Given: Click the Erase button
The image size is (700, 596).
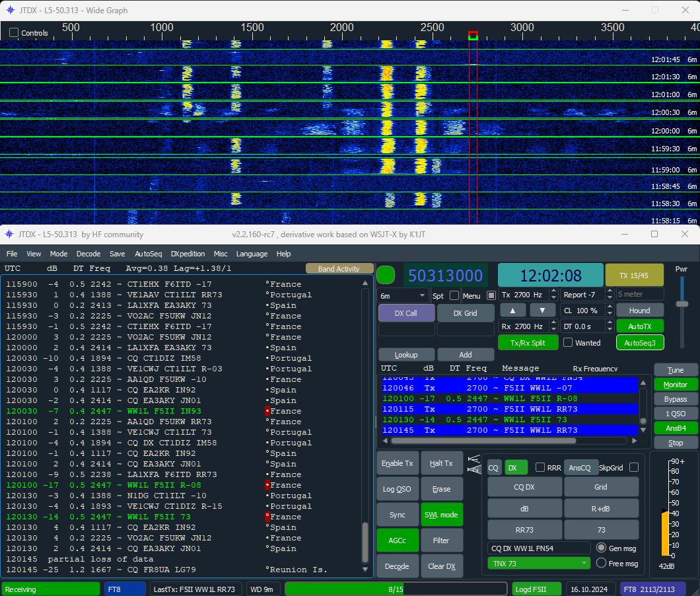Looking at the screenshot, I should (441, 489).
